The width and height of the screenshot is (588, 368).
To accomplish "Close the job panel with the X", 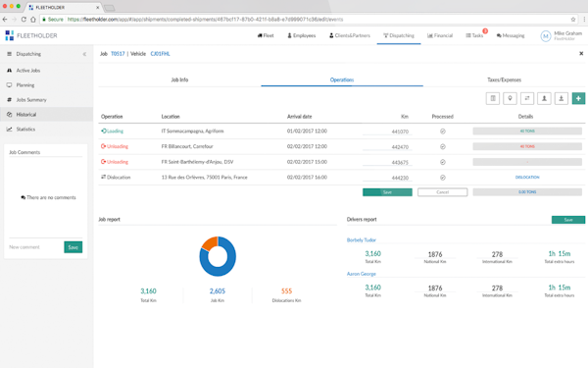I will pyautogui.click(x=581, y=54).
